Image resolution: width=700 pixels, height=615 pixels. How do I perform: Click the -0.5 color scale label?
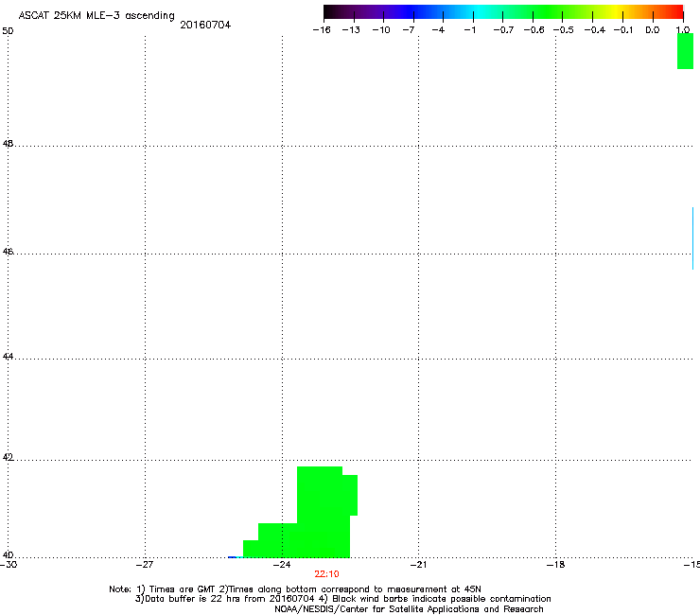point(564,30)
